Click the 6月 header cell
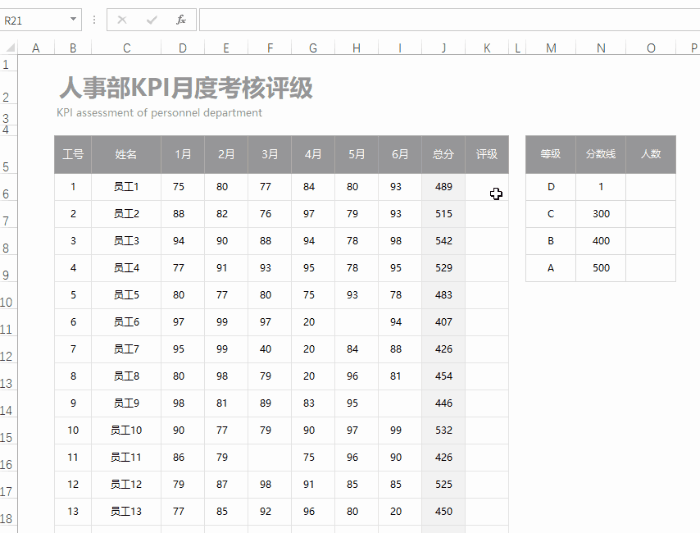This screenshot has width=700, height=533. point(400,154)
